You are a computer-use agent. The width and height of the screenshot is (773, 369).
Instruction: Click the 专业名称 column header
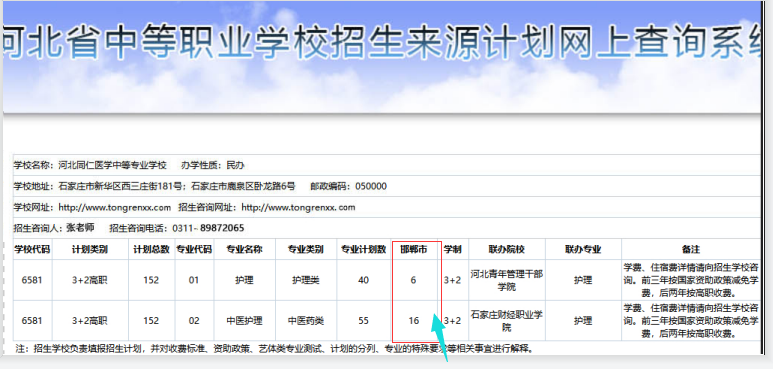[x=245, y=249]
